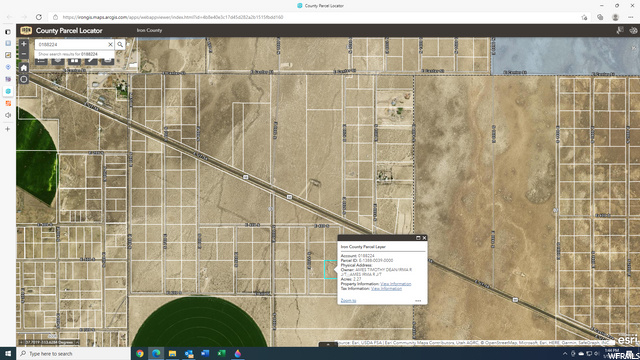Maximize the parcel info popup
Screen dimensions: 640x360
click(418, 238)
